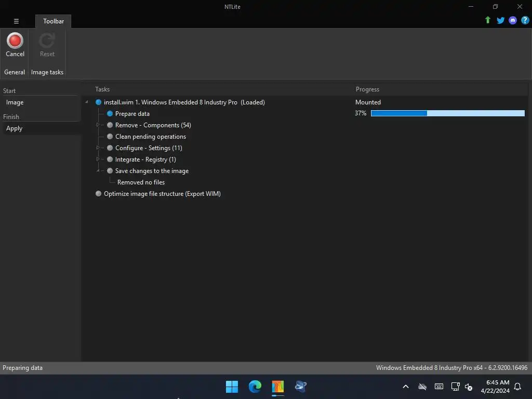Click the Tasks column header
Image resolution: width=532 pixels, height=399 pixels.
[x=102, y=89]
